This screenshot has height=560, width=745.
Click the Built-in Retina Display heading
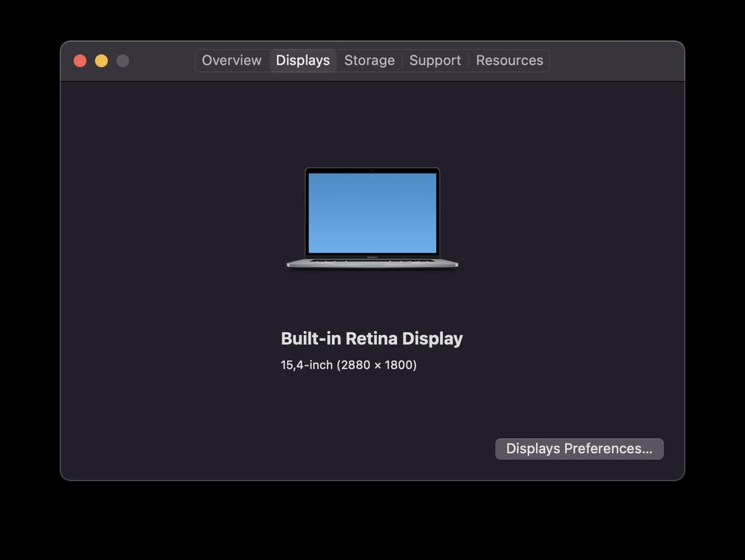(372, 338)
